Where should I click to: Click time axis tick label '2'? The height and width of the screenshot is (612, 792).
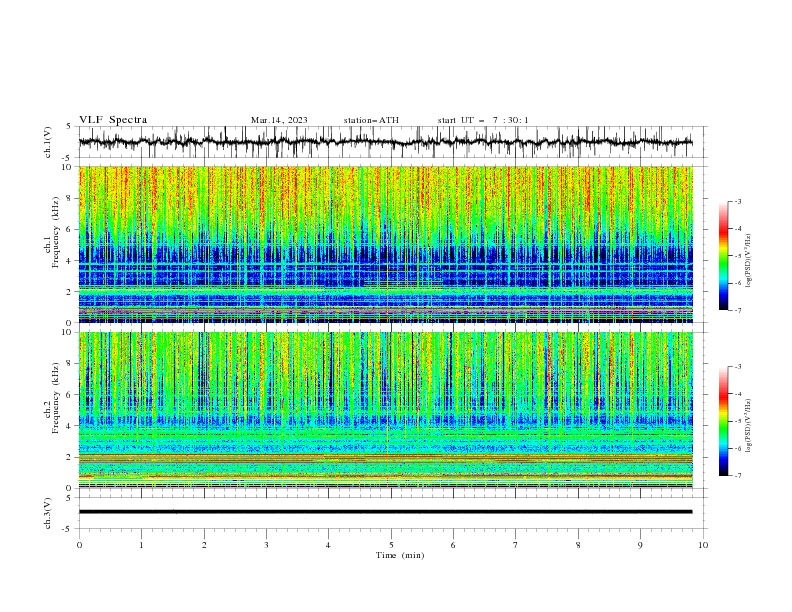[204, 545]
